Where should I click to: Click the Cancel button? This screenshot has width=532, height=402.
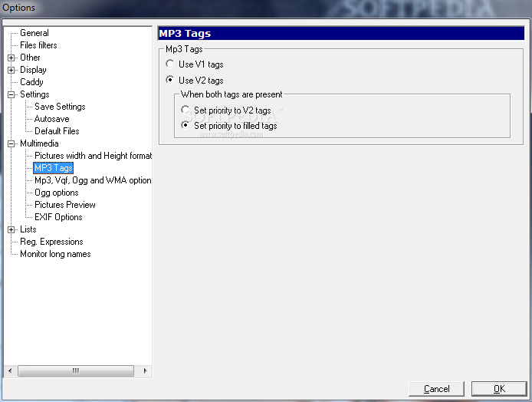tap(436, 389)
